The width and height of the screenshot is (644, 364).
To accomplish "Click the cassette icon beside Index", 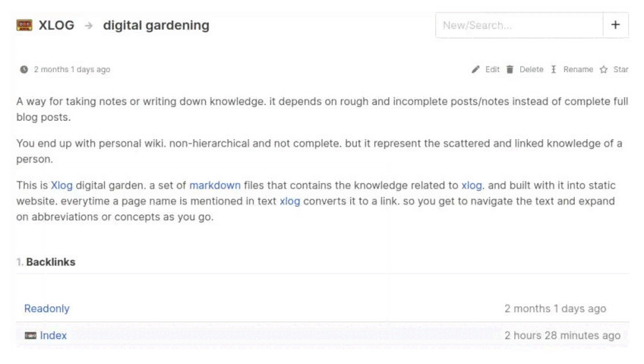I will (30, 335).
